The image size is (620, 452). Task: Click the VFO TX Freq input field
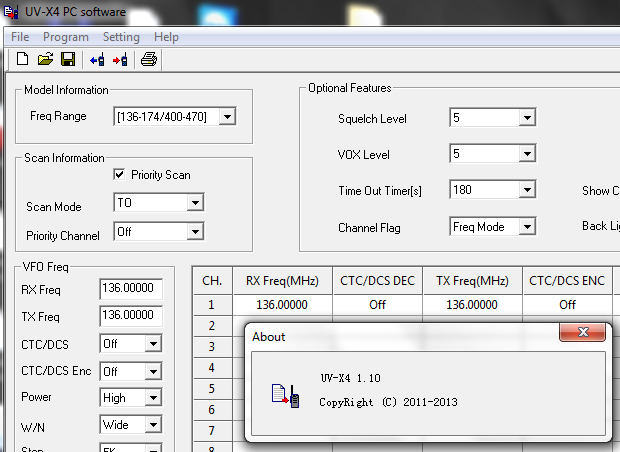(x=131, y=316)
